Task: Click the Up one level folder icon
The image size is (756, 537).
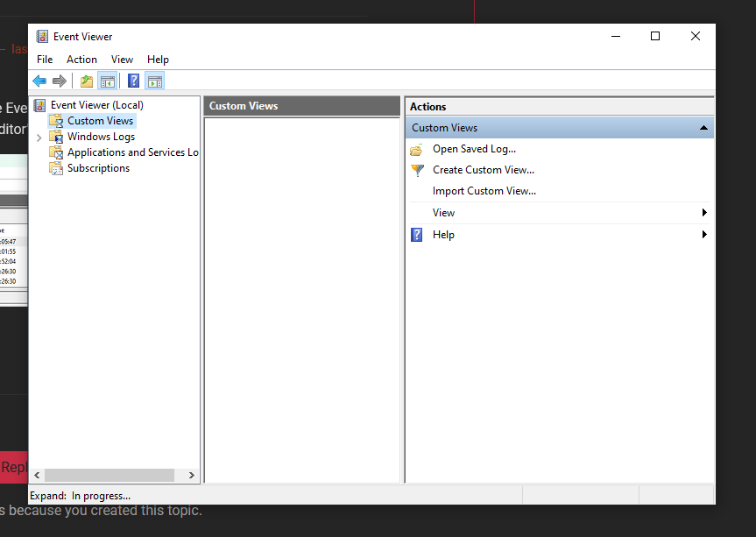Action: pyautogui.click(x=87, y=81)
